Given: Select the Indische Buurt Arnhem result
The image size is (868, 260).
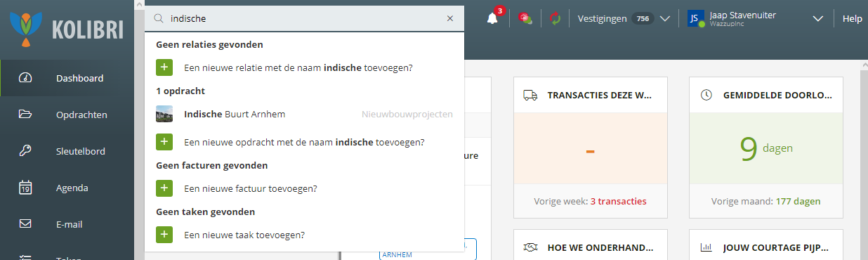Looking at the screenshot, I should (304, 114).
